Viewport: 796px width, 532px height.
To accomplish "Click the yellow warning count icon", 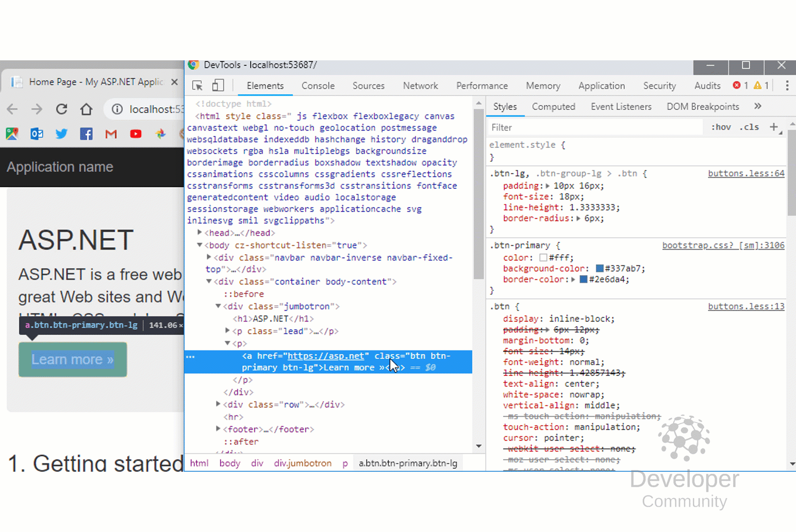I will pos(757,85).
